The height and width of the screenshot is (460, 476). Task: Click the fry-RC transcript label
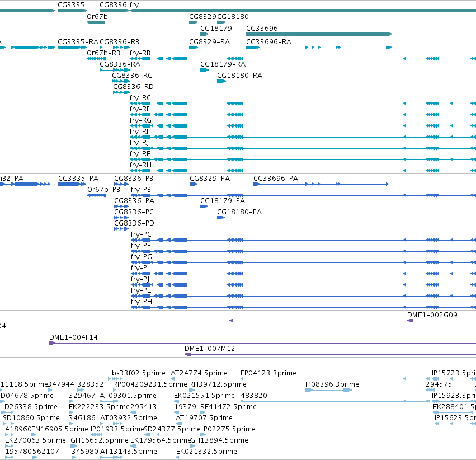[140, 98]
